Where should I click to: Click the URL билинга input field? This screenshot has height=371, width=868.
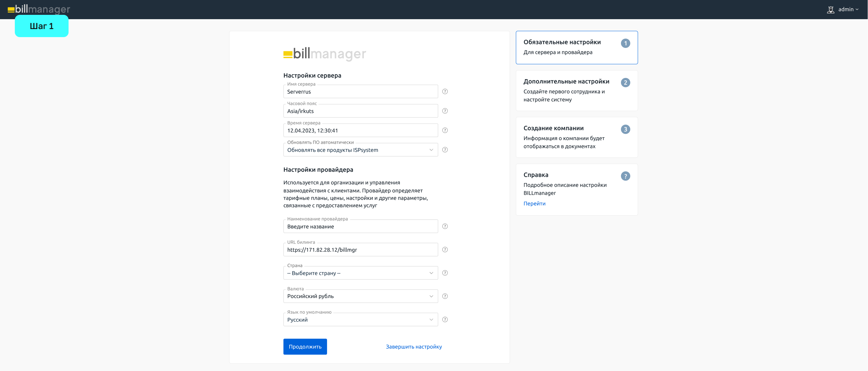coord(361,249)
